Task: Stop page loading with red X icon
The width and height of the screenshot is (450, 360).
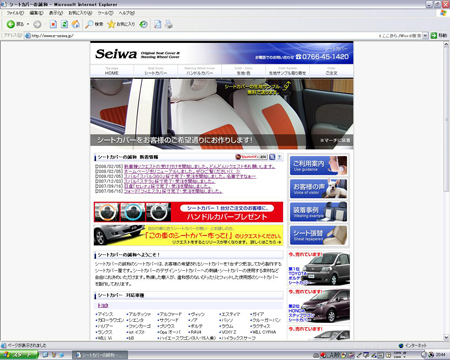Action: tap(53, 24)
